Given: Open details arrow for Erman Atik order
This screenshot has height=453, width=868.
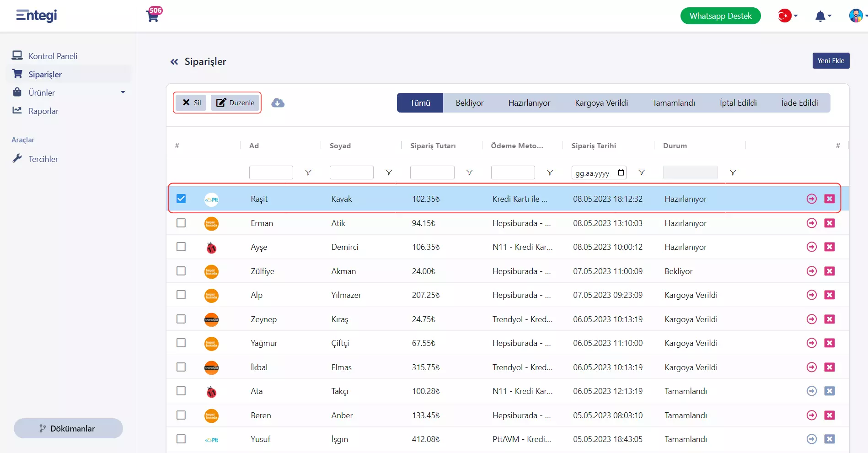Looking at the screenshot, I should pyautogui.click(x=812, y=223).
